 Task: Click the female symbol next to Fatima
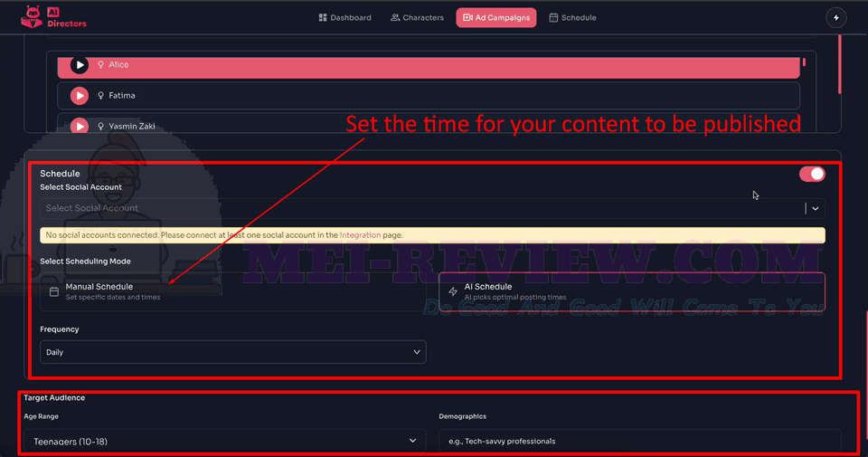[100, 96]
